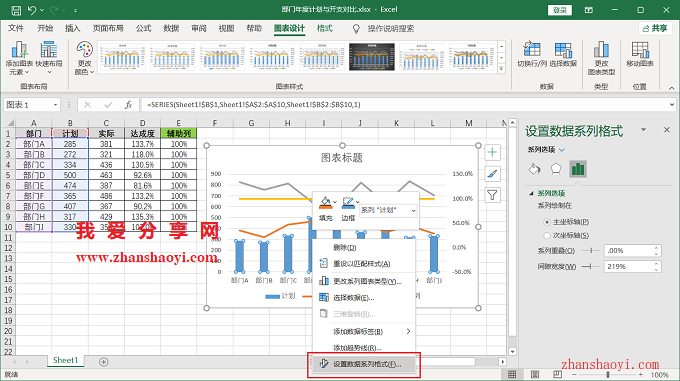
Task: Click Sheet1 worksheet tab
Action: pos(65,360)
